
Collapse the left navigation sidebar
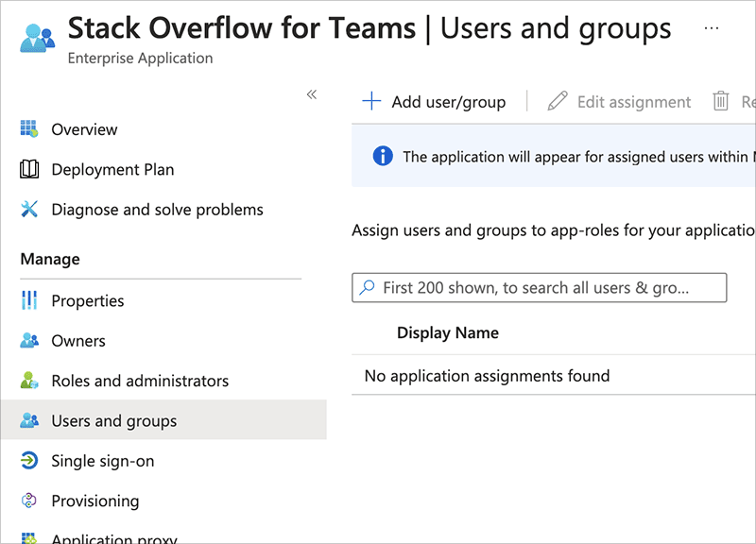point(312,94)
